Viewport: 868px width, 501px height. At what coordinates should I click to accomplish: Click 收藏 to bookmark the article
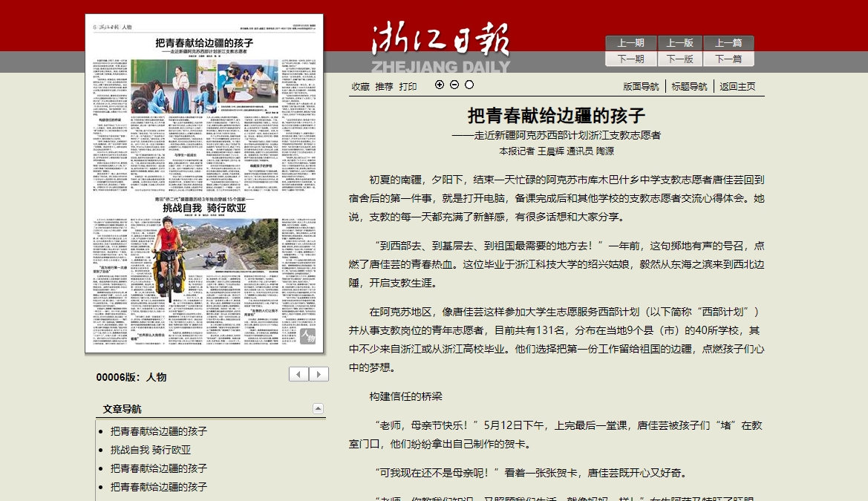point(360,86)
